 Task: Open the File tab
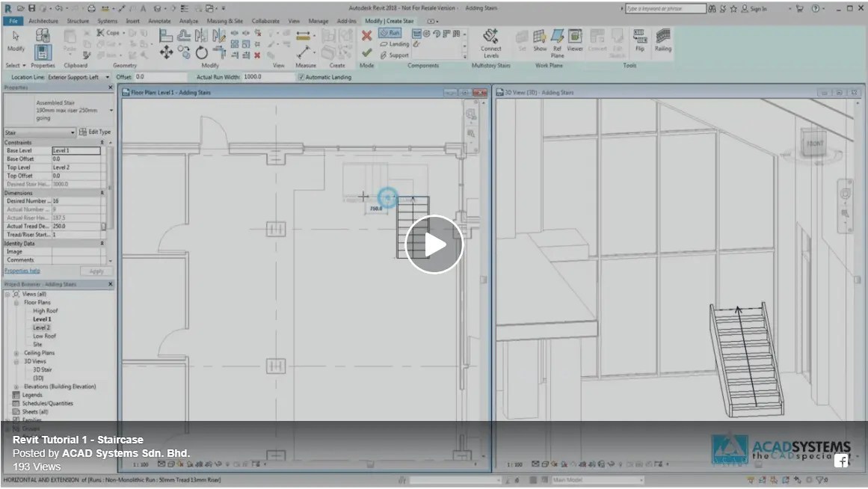click(x=13, y=21)
